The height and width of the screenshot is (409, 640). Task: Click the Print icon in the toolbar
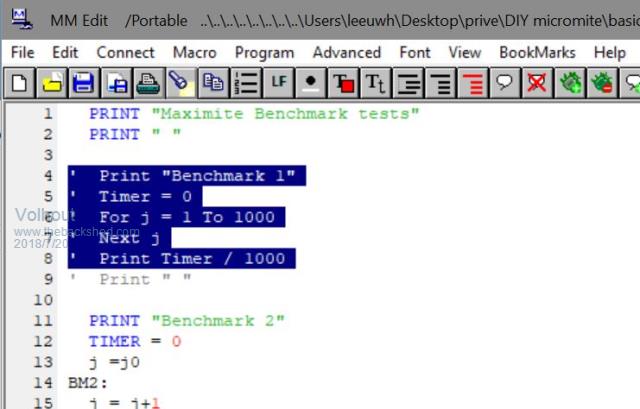point(148,82)
